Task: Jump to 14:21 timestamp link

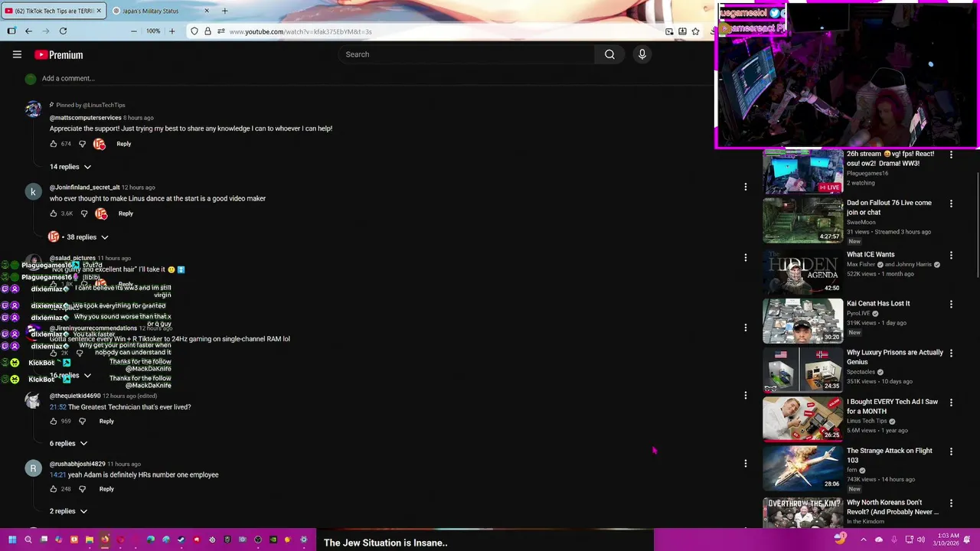Action: (x=57, y=475)
